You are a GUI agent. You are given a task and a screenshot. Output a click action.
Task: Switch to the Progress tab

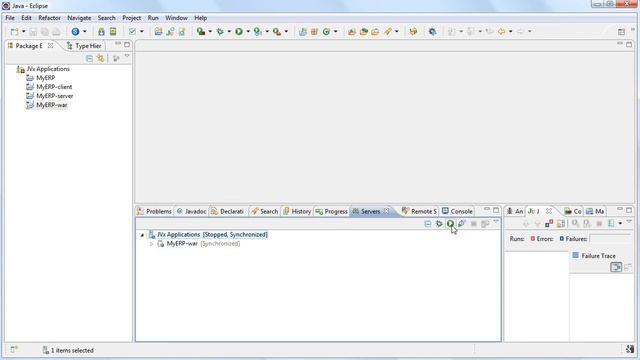[331, 211]
